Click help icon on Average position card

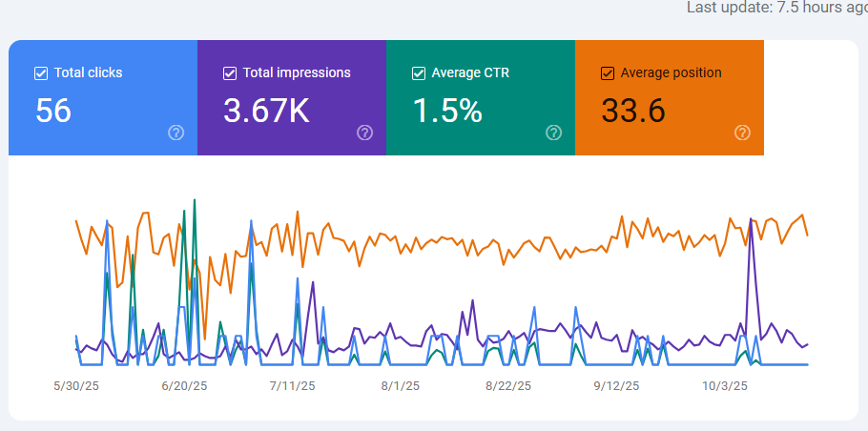[742, 133]
